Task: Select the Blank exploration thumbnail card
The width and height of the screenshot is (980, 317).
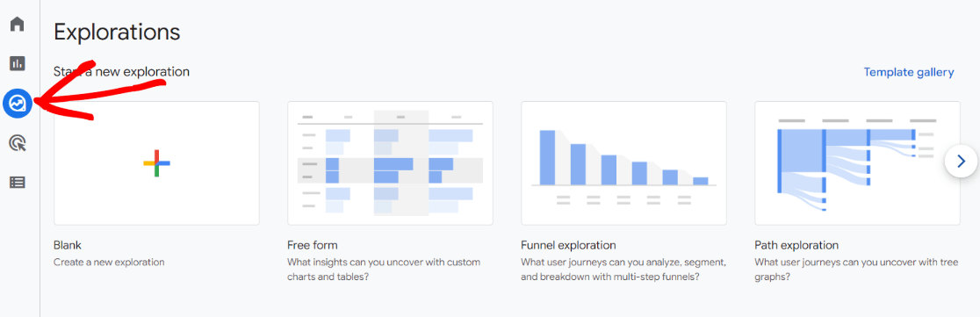Action: [157, 163]
